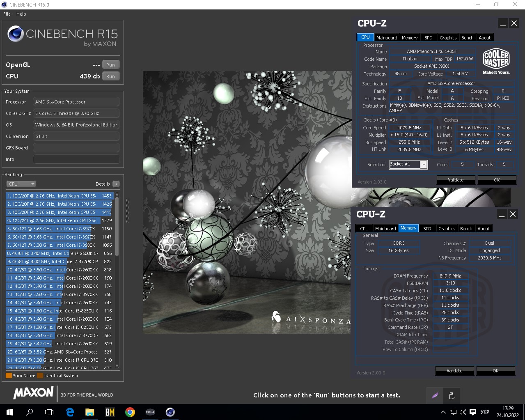Click the Identical System brown swatch

pos(40,376)
